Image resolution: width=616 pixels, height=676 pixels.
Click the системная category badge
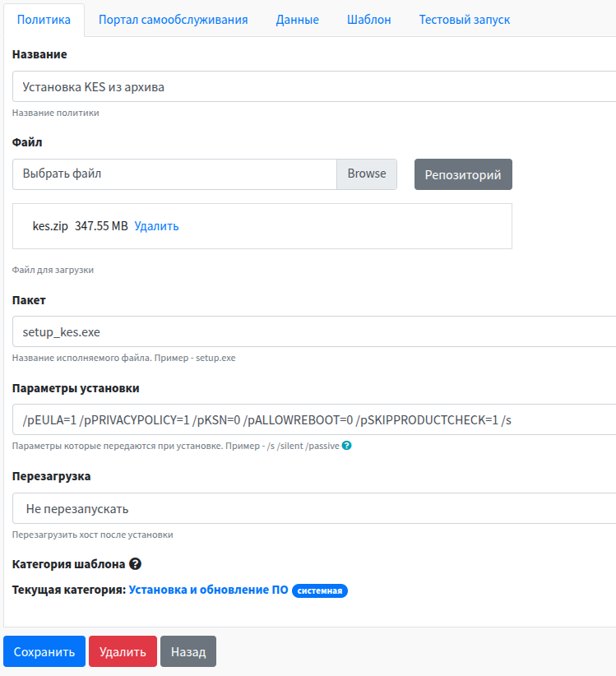(x=320, y=591)
